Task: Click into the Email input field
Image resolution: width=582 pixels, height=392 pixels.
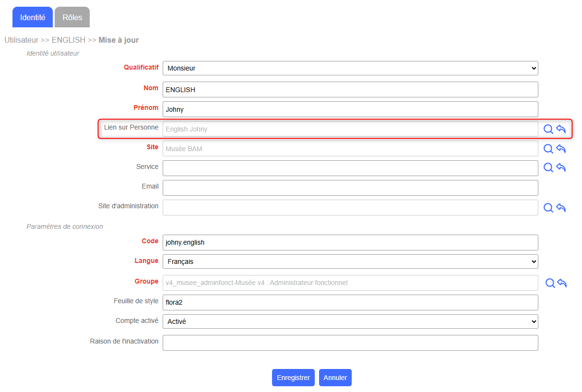Action: tap(350, 188)
